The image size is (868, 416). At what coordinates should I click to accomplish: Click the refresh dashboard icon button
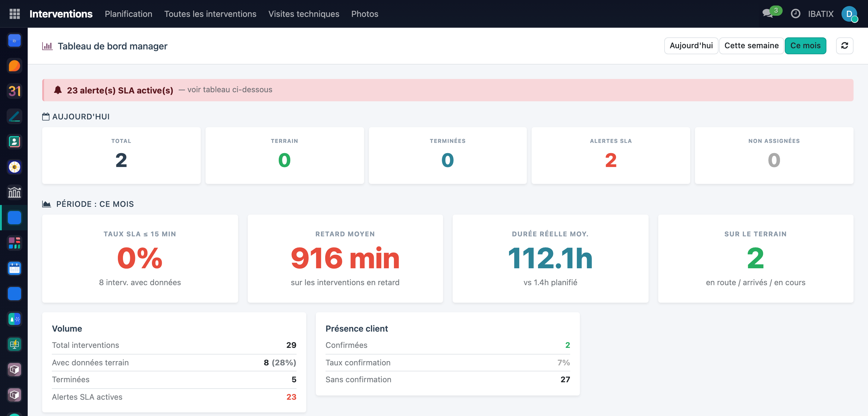pos(844,46)
